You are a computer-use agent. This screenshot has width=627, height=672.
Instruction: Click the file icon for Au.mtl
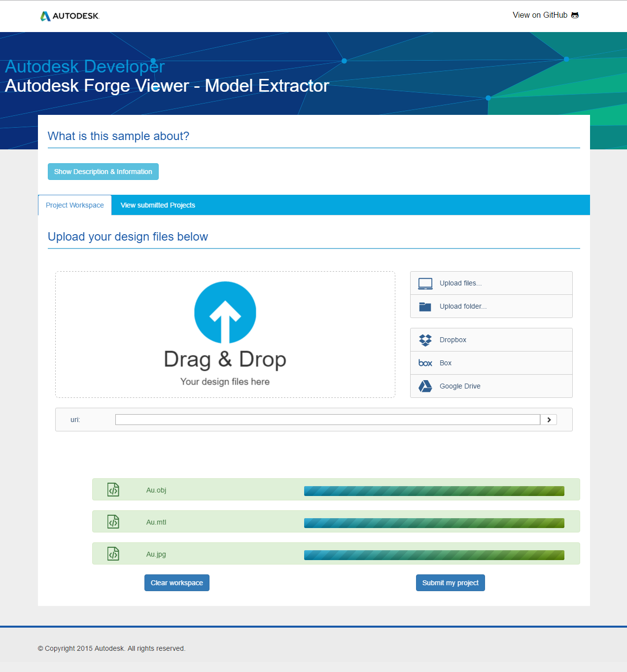click(113, 522)
